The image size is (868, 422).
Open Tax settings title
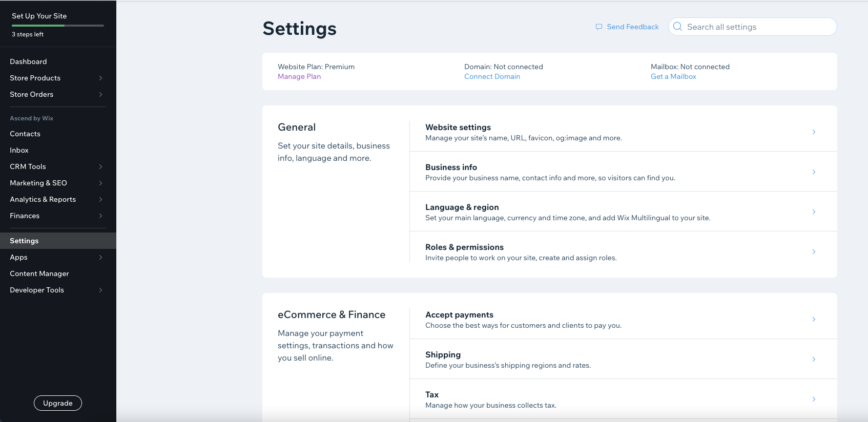click(432, 394)
